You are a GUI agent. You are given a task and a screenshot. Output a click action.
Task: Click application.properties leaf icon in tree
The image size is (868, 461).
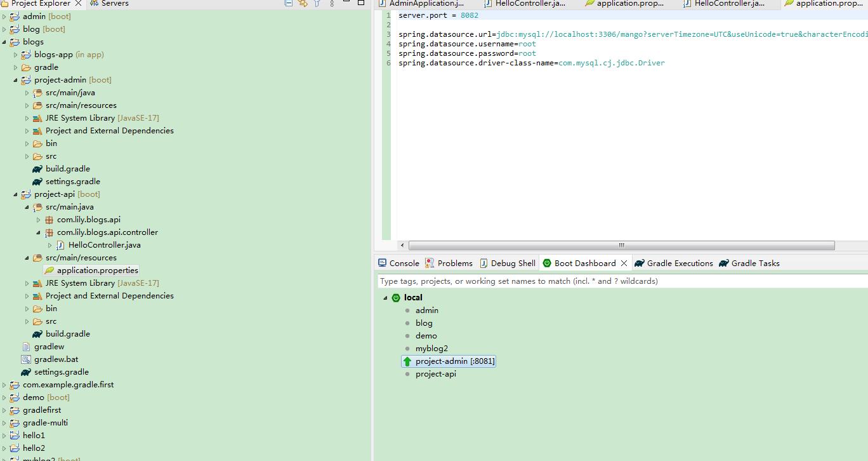tap(49, 271)
